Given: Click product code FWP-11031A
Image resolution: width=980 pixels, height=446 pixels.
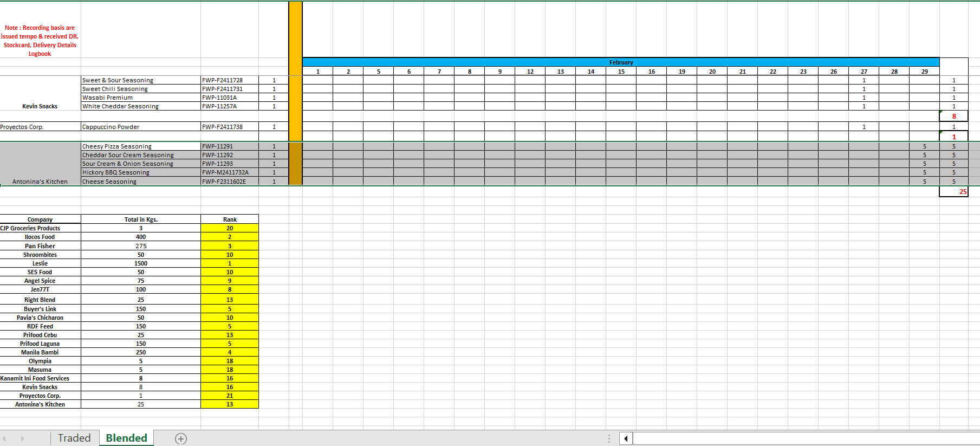Looking at the screenshot, I should (x=230, y=98).
